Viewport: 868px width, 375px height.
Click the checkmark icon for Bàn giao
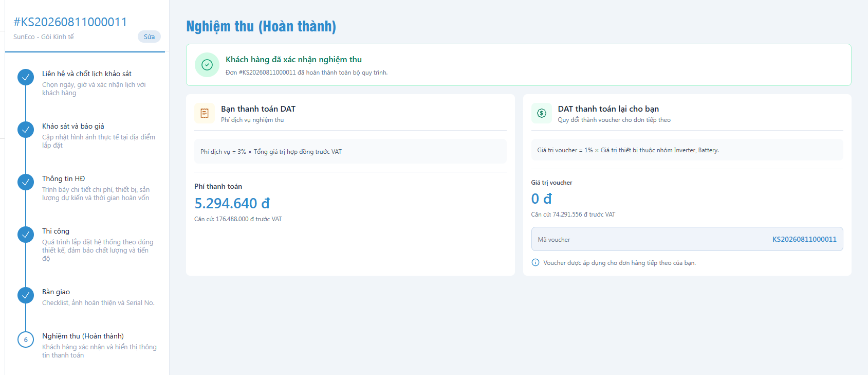(26, 295)
